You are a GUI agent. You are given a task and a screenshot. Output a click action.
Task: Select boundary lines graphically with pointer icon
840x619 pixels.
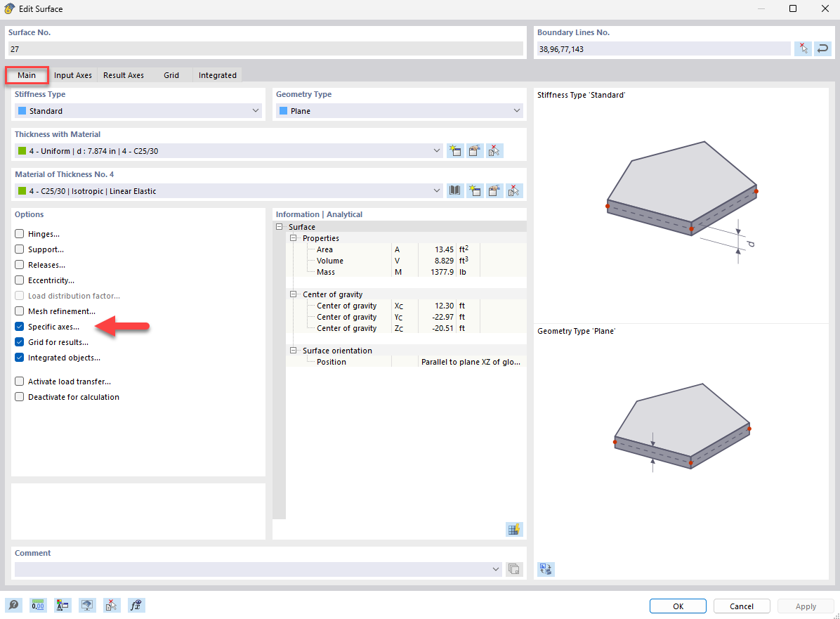[x=803, y=48]
